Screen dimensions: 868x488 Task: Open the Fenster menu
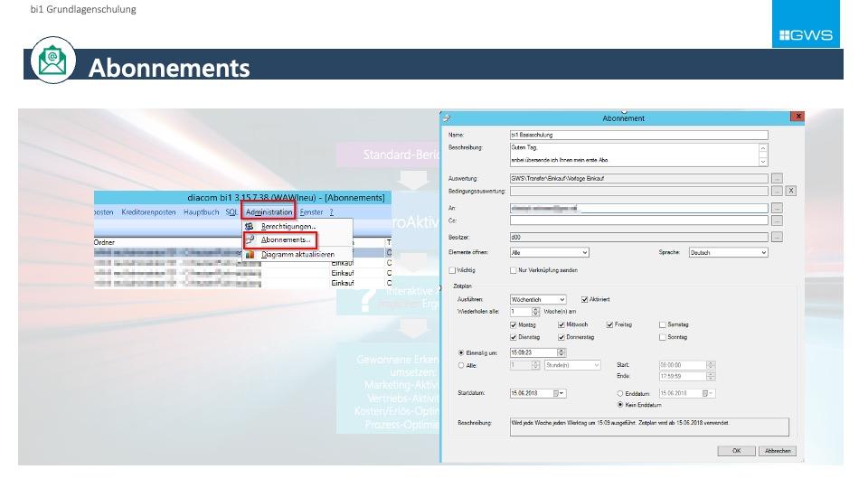[x=311, y=211]
